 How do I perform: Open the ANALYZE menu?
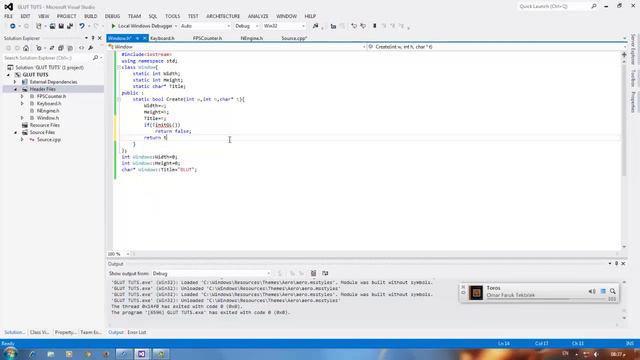258,16
